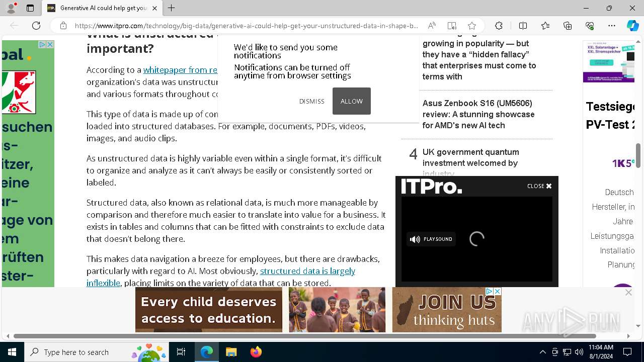Click the Testsieger PV-Test ad text
644x362 pixels.
click(x=610, y=115)
